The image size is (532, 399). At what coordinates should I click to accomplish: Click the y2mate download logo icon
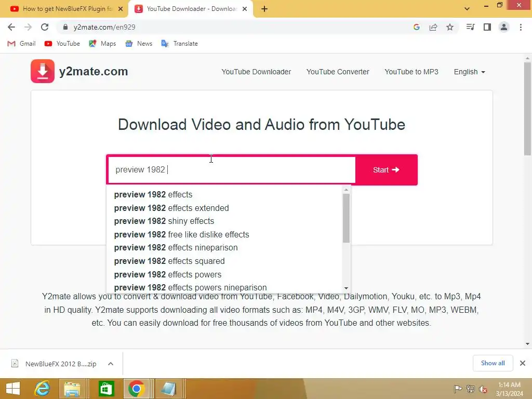(x=43, y=71)
